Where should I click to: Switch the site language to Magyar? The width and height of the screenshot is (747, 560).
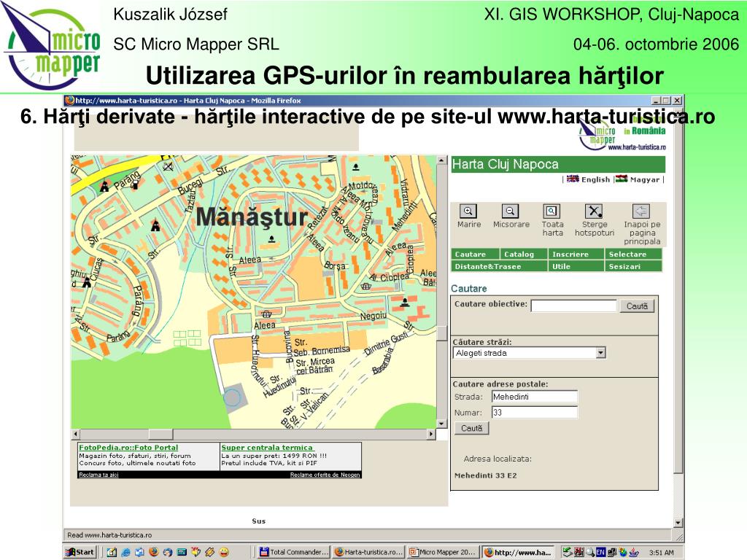(645, 179)
